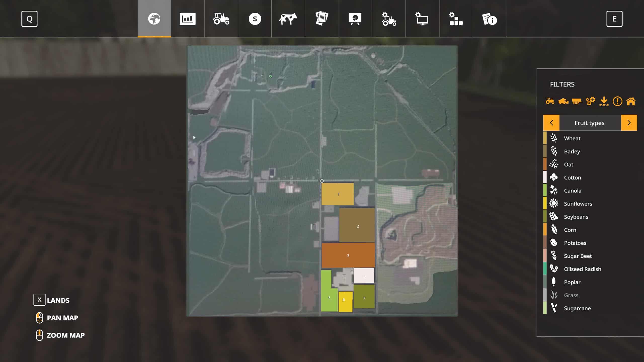Image resolution: width=644 pixels, height=362 pixels.
Task: Open the general settings monitor tab
Action: (x=422, y=19)
